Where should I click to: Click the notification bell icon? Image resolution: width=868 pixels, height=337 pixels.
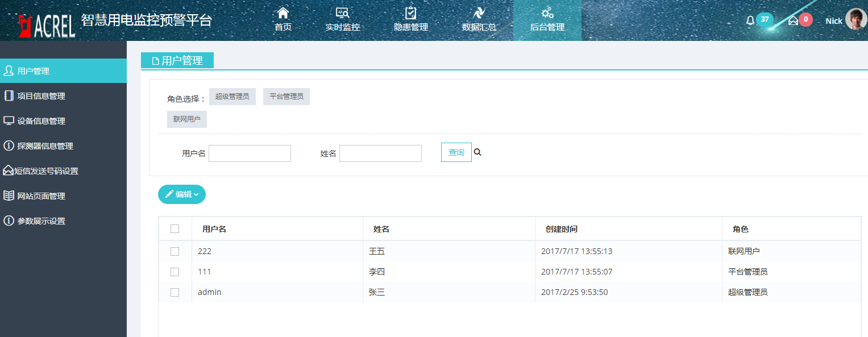[x=750, y=20]
